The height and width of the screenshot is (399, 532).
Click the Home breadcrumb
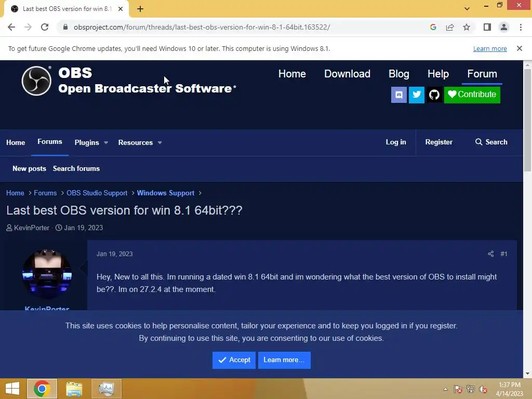(x=15, y=193)
